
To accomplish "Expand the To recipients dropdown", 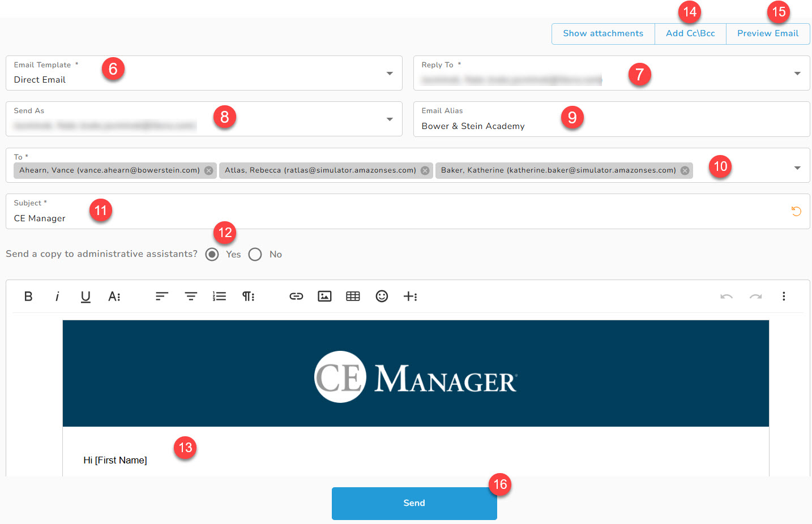I will pos(797,168).
